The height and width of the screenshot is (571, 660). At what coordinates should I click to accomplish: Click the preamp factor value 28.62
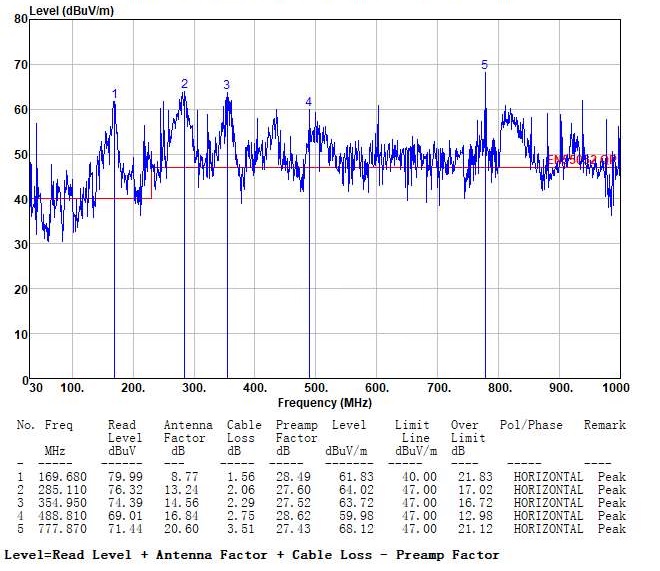pyautogui.click(x=293, y=516)
